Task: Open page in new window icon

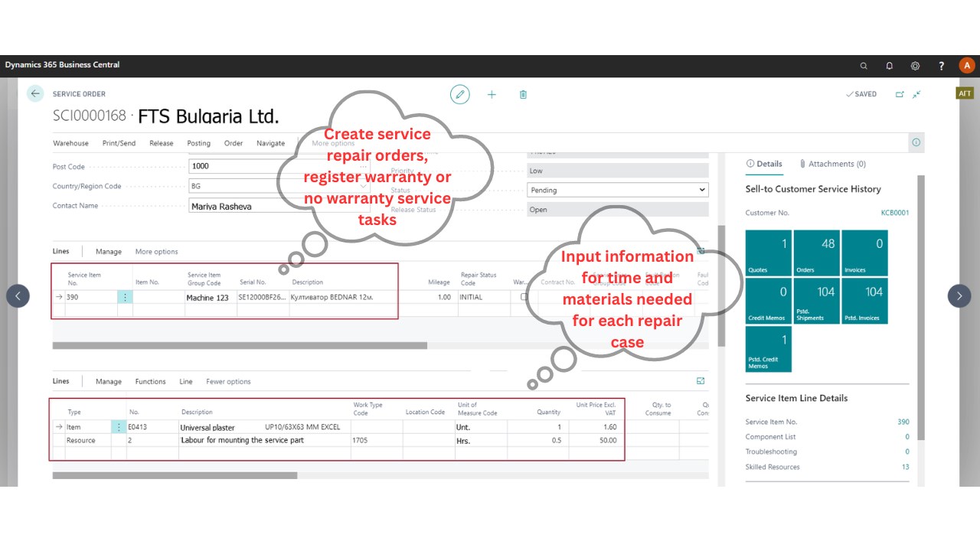Action: pos(900,94)
